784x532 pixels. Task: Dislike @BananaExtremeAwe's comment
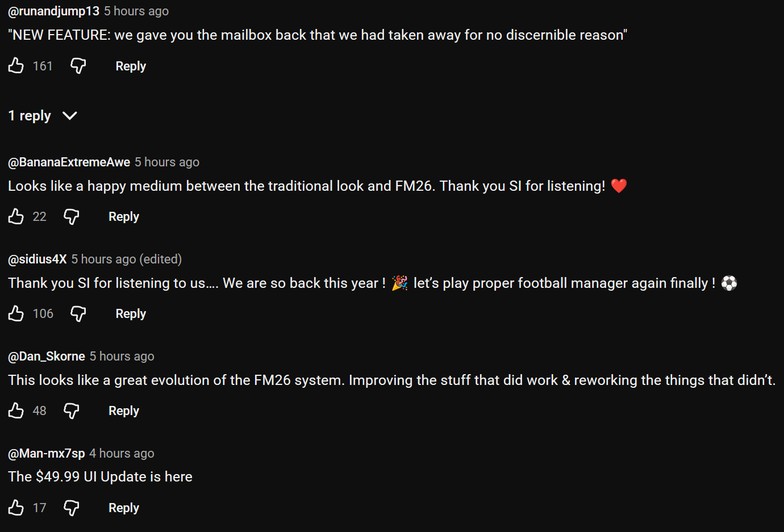[72, 216]
